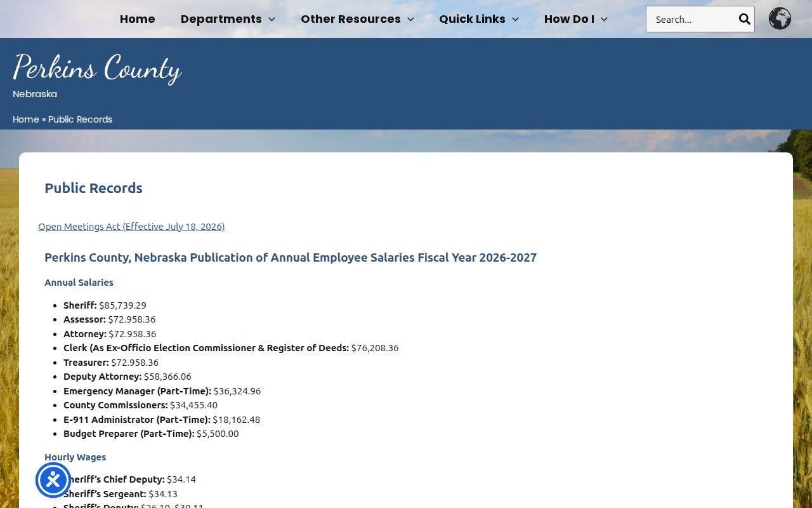Open the accessibility widget button
The height and width of the screenshot is (508, 812).
click(53, 480)
